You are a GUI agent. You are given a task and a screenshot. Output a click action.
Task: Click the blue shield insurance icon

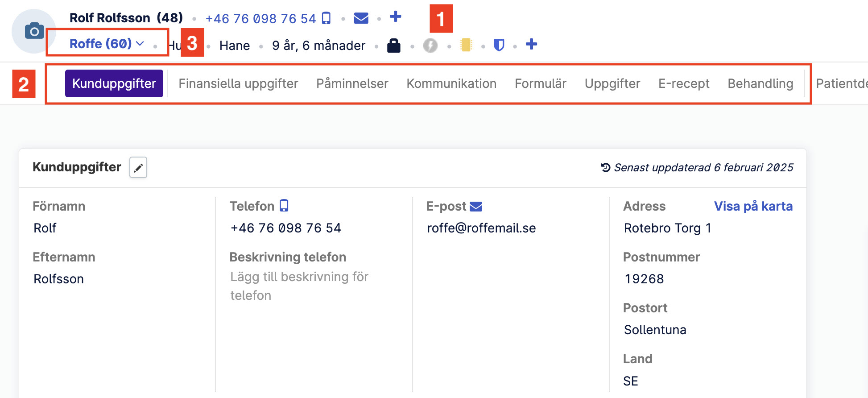pyautogui.click(x=499, y=45)
